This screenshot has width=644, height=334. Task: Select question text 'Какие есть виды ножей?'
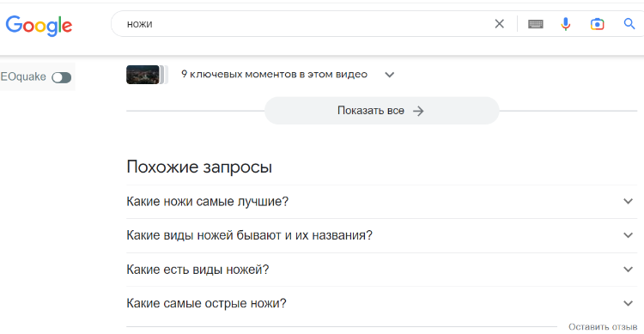click(x=197, y=270)
